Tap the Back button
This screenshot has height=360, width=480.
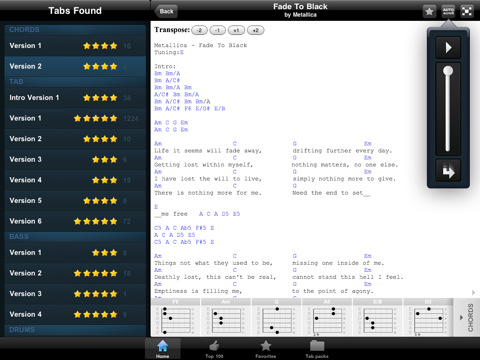(x=166, y=11)
